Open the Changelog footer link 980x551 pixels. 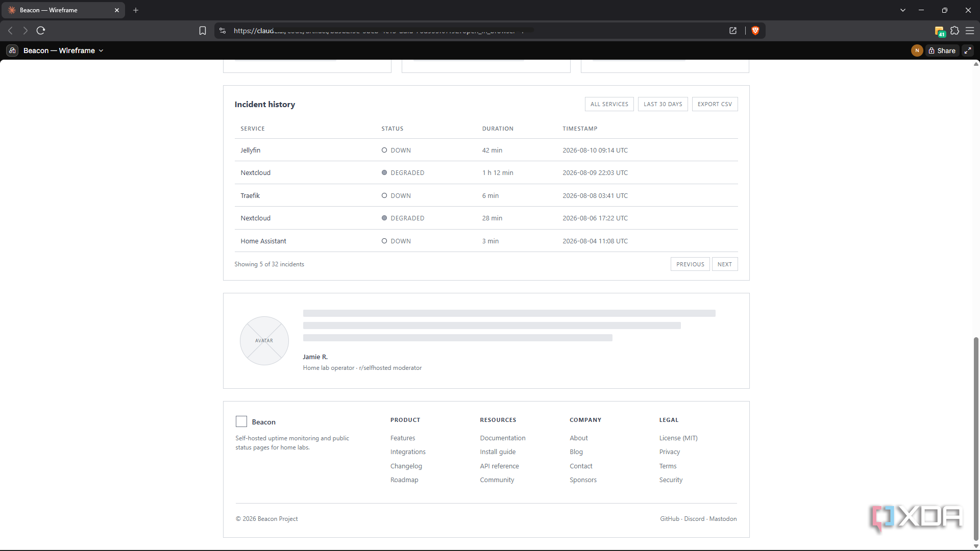[x=406, y=466]
